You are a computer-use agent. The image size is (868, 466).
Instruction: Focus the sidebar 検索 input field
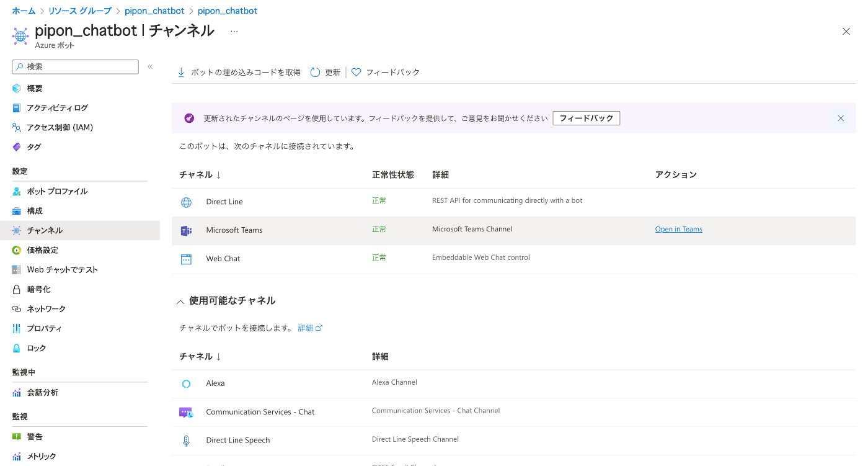point(75,66)
